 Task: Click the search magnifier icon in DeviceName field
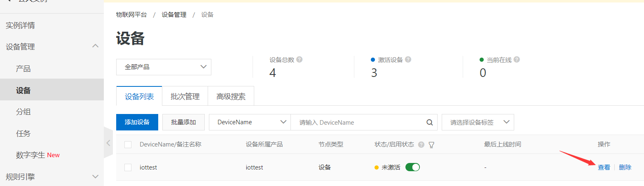429,122
